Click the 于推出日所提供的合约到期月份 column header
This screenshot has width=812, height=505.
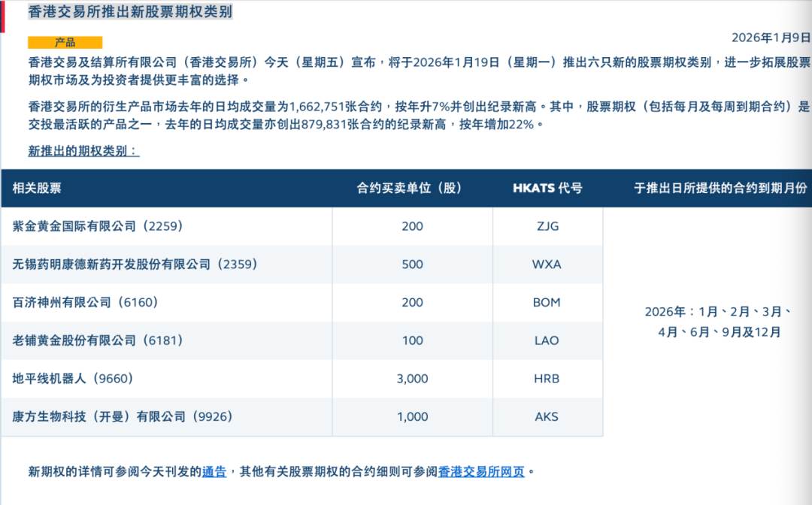tap(720, 189)
